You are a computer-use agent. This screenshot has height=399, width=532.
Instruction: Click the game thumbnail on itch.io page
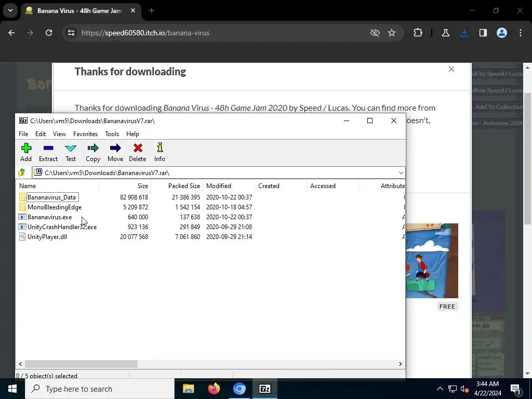[432, 261]
